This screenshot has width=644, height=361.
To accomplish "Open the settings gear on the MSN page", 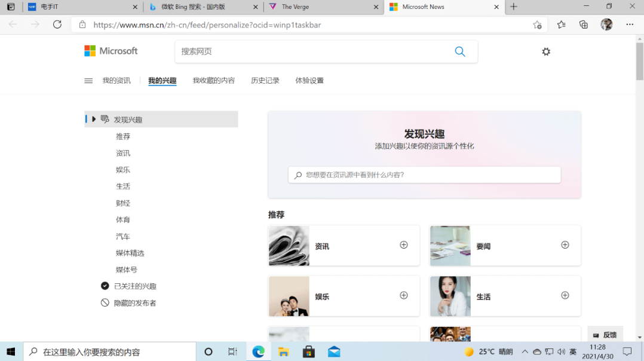I will (545, 51).
